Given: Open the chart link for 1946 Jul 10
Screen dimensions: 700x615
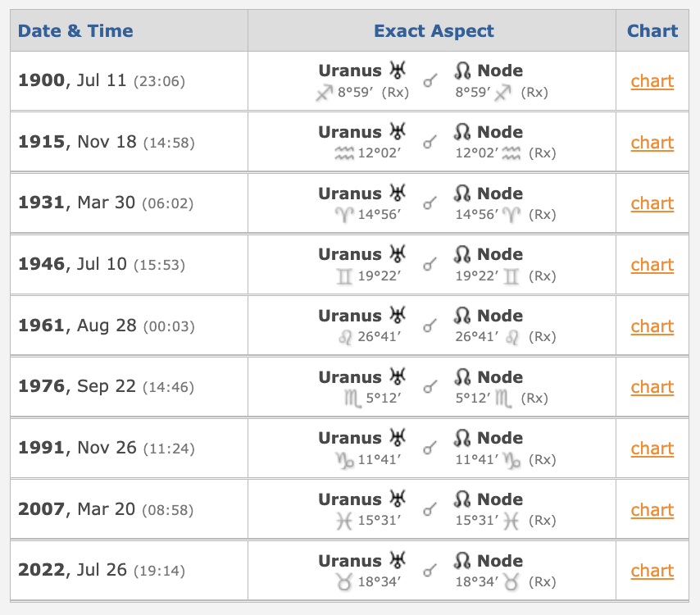Looking at the screenshot, I should pyautogui.click(x=652, y=266).
